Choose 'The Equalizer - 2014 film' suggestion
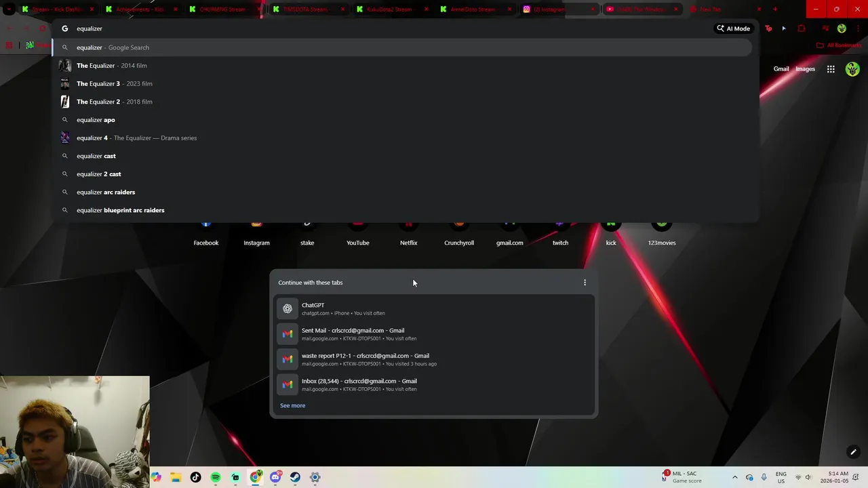Screen dimensions: 868x488 [402, 66]
